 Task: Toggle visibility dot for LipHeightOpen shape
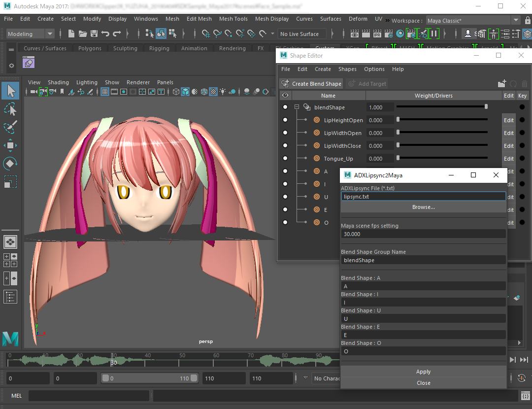[285, 120]
